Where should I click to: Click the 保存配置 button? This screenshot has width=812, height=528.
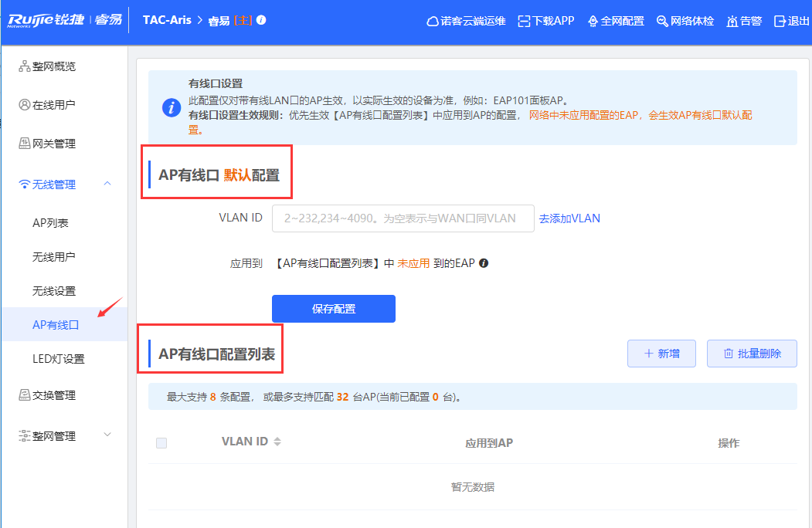[333, 309]
